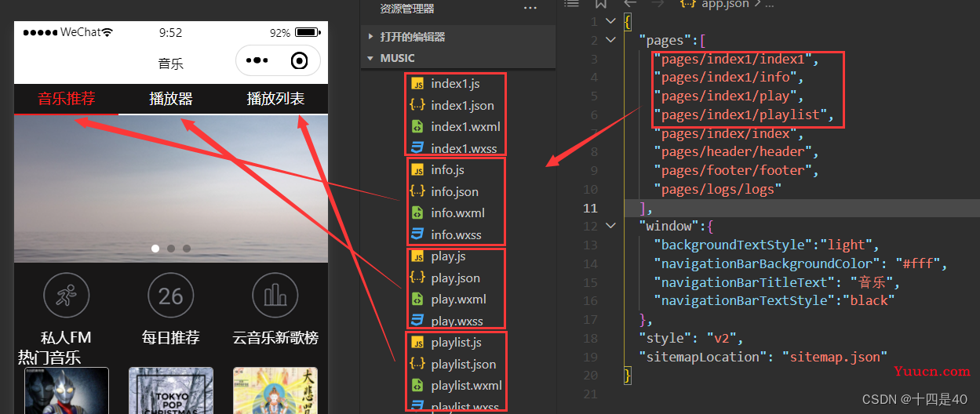Image resolution: width=980 pixels, height=414 pixels.
Task: Click the 音乐 navigation bar title
Action: coord(171,64)
